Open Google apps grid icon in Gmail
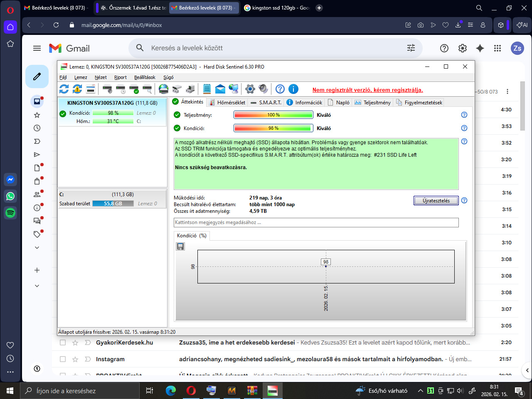 pos(498,48)
